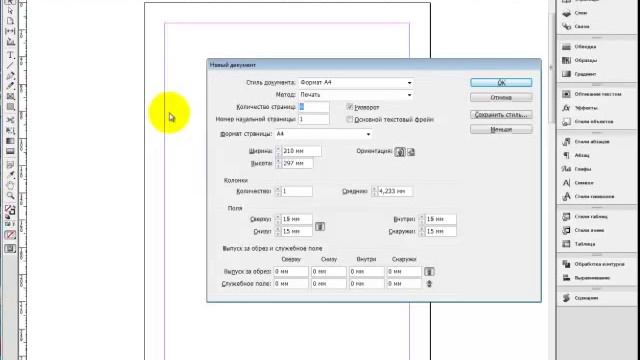Image resolution: width=640 pixels, height=360 pixels.
Task: Open the Стили ячеек panel
Action: pos(583,231)
